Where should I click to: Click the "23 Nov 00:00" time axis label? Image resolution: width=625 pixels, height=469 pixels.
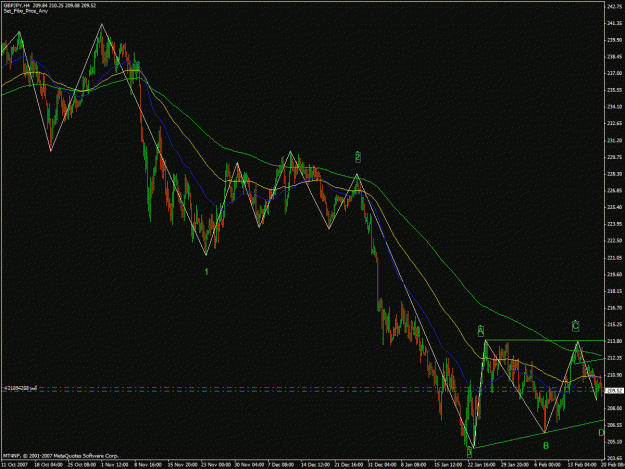(x=216, y=465)
